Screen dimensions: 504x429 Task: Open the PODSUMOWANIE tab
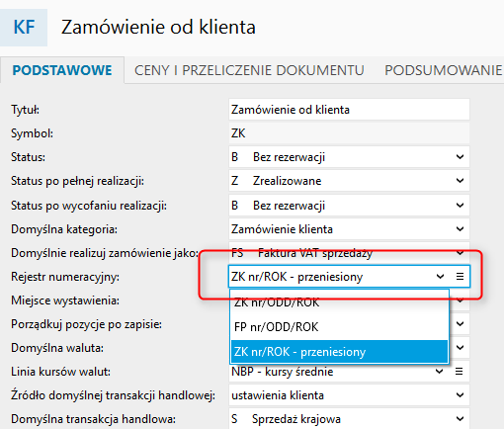click(x=444, y=70)
